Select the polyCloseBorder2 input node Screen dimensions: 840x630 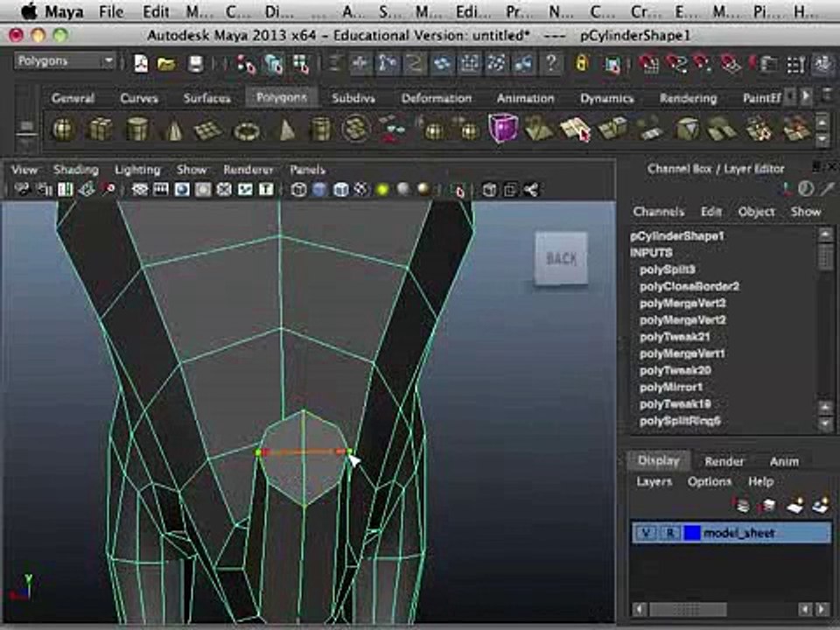(689, 287)
